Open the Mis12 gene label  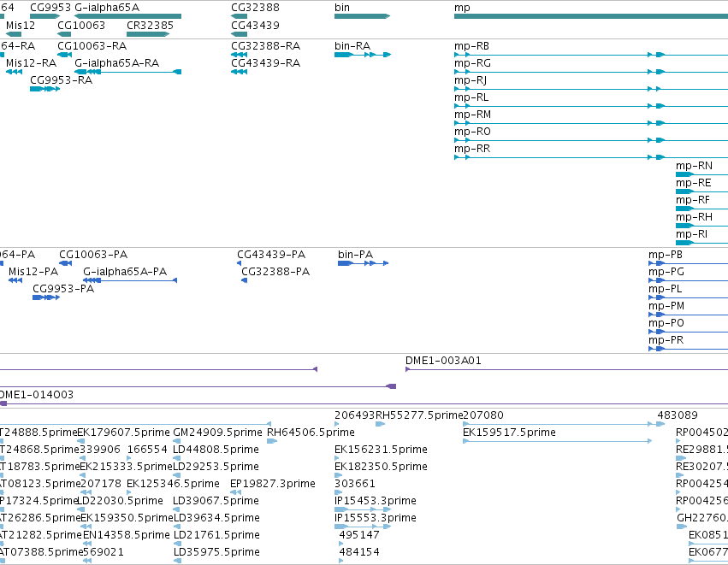[x=21, y=26]
